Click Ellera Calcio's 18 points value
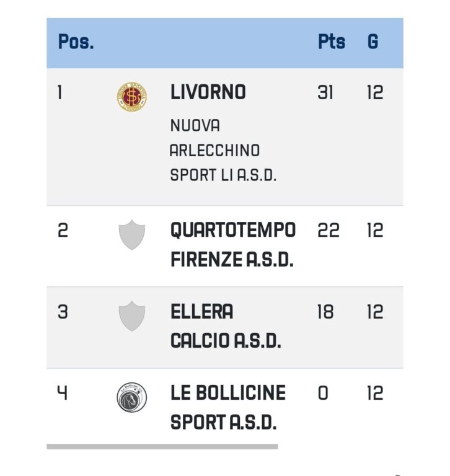The height and width of the screenshot is (476, 450). pyautogui.click(x=325, y=312)
